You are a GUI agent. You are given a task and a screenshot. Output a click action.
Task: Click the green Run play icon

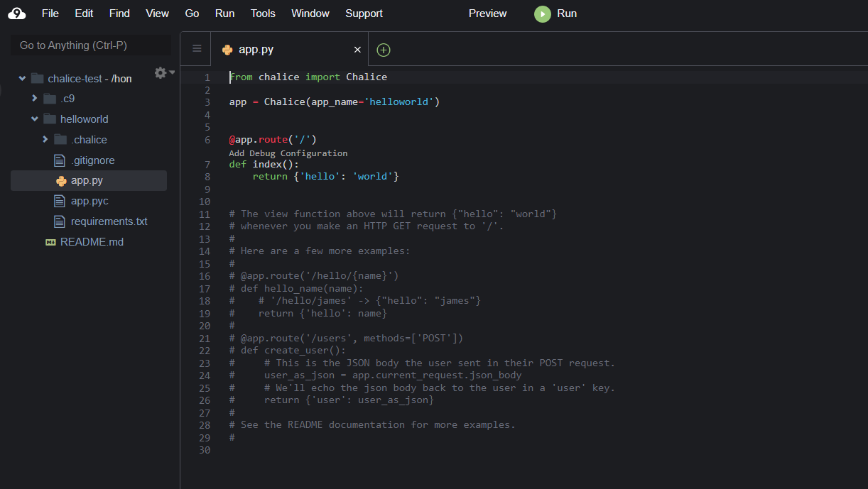pyautogui.click(x=543, y=14)
